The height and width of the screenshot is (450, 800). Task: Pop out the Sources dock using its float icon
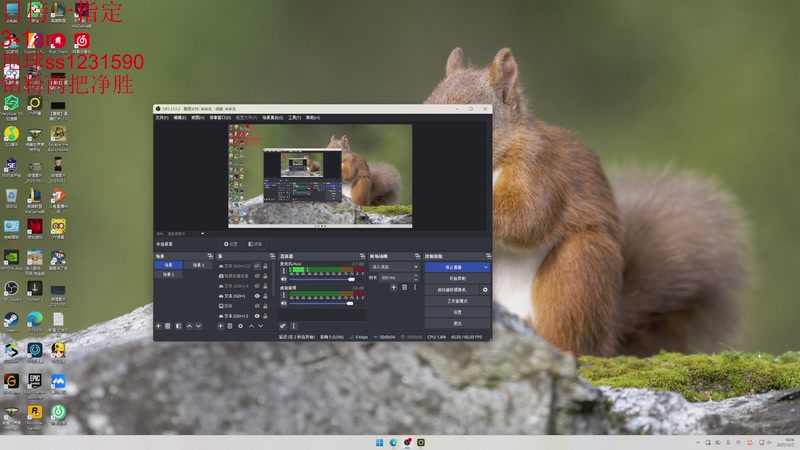click(x=272, y=256)
